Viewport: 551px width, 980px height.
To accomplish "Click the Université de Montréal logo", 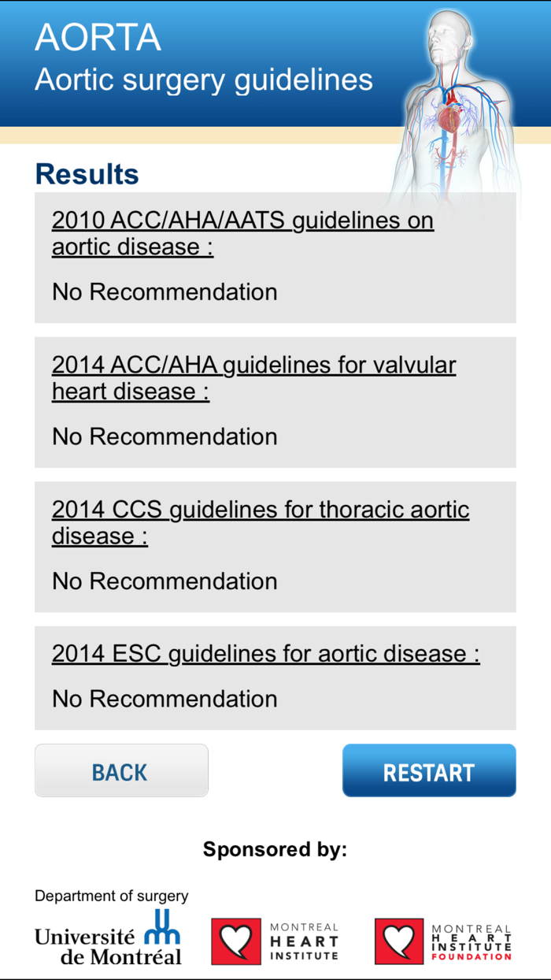I will pos(109,937).
